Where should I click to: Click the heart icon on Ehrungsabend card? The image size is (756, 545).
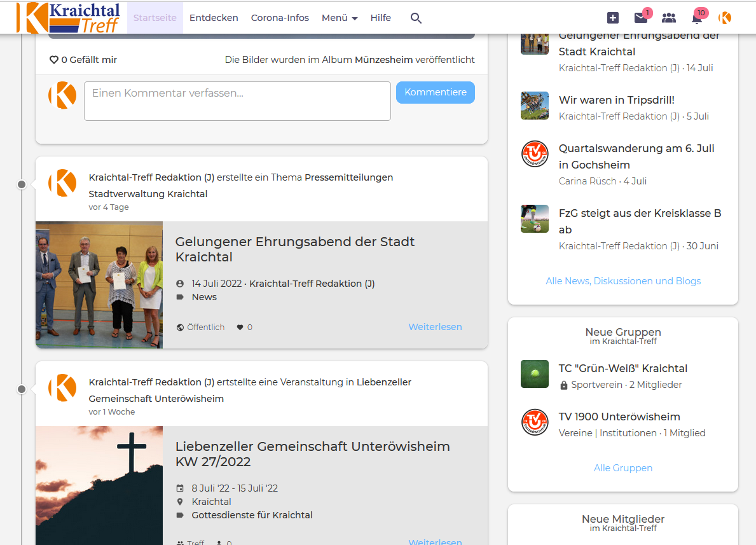[240, 328]
